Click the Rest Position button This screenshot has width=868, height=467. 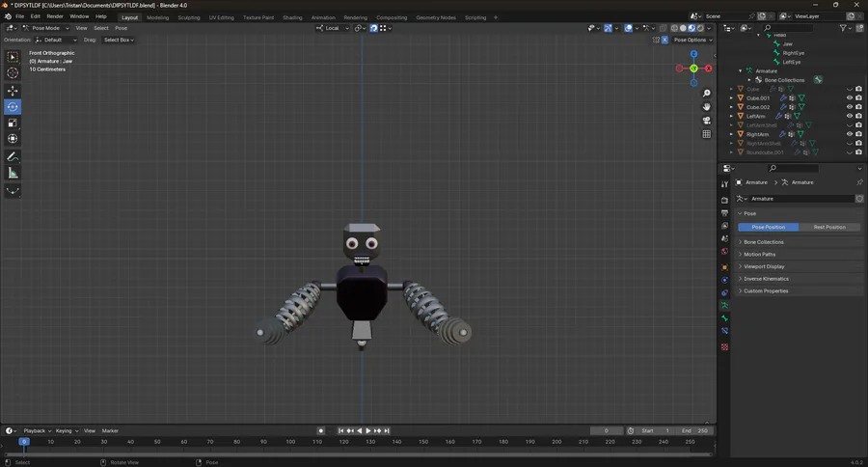point(829,228)
